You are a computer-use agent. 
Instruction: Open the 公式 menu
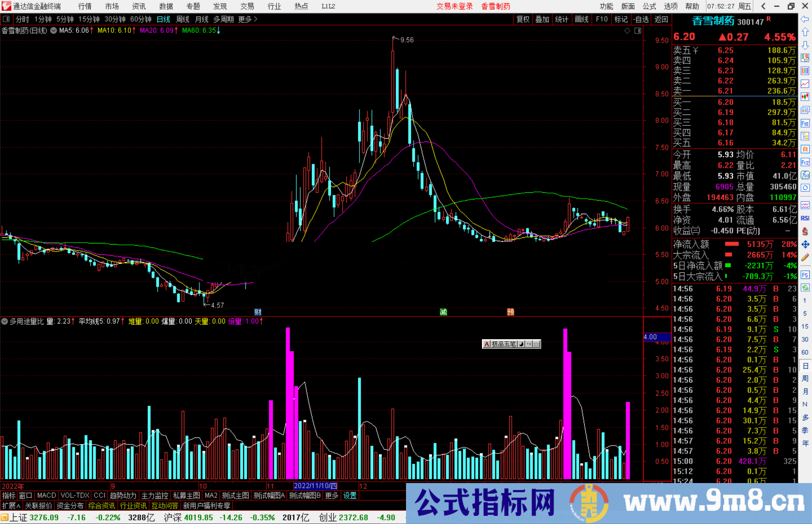[x=649, y=6]
